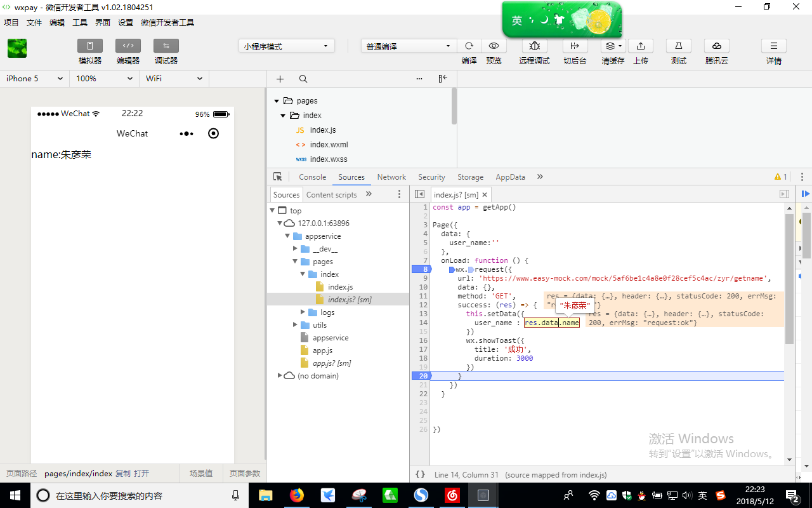This screenshot has height=508, width=812.
Task: Expand the __dev__ folder
Action: pyautogui.click(x=296, y=249)
